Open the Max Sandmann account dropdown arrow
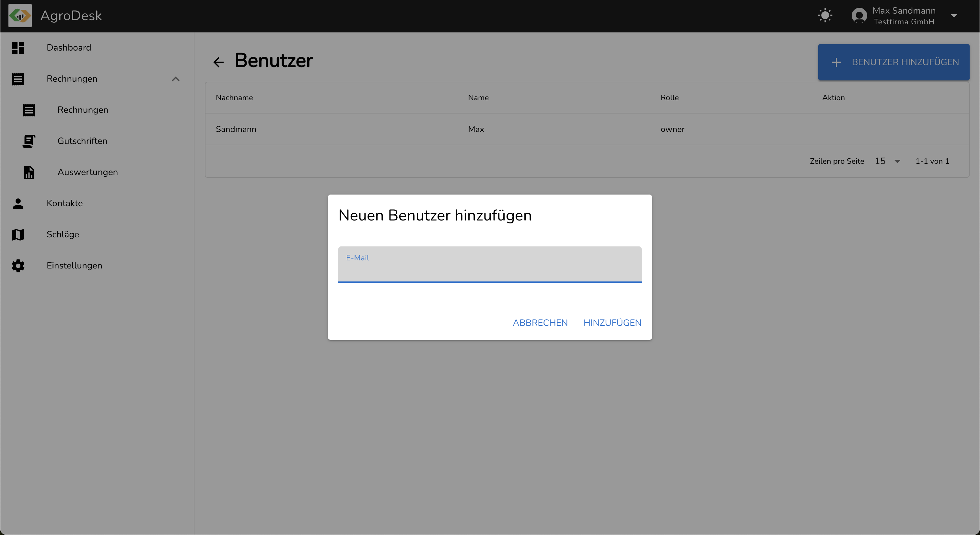 [954, 16]
